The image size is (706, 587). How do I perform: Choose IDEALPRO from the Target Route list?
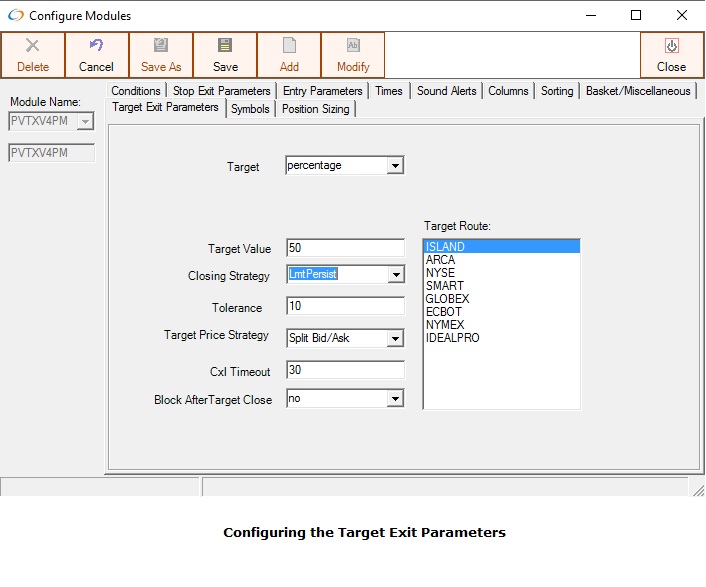[452, 338]
